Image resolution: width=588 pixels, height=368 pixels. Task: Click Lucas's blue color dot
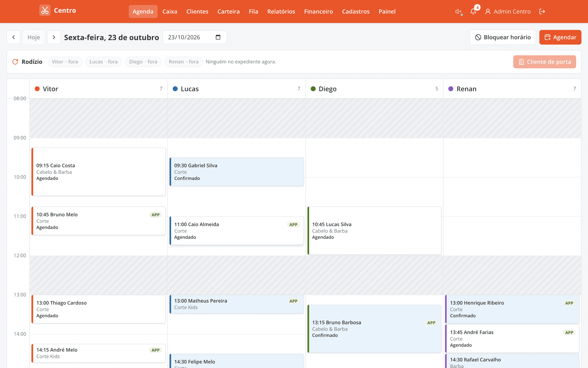[x=175, y=89]
